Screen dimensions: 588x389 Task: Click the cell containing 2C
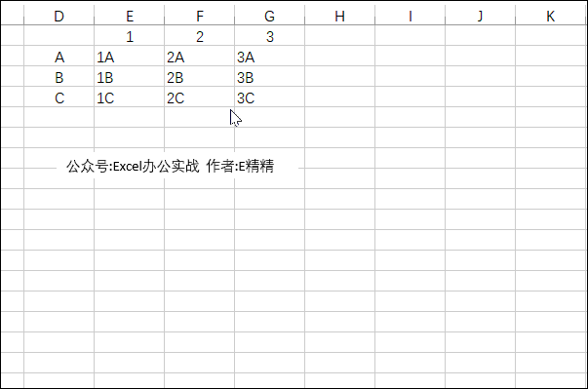click(x=199, y=97)
